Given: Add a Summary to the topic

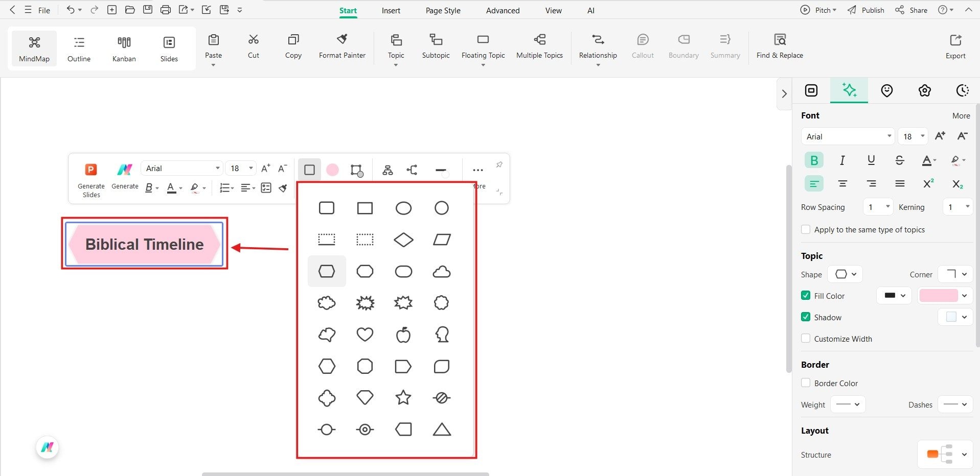Looking at the screenshot, I should [x=724, y=46].
